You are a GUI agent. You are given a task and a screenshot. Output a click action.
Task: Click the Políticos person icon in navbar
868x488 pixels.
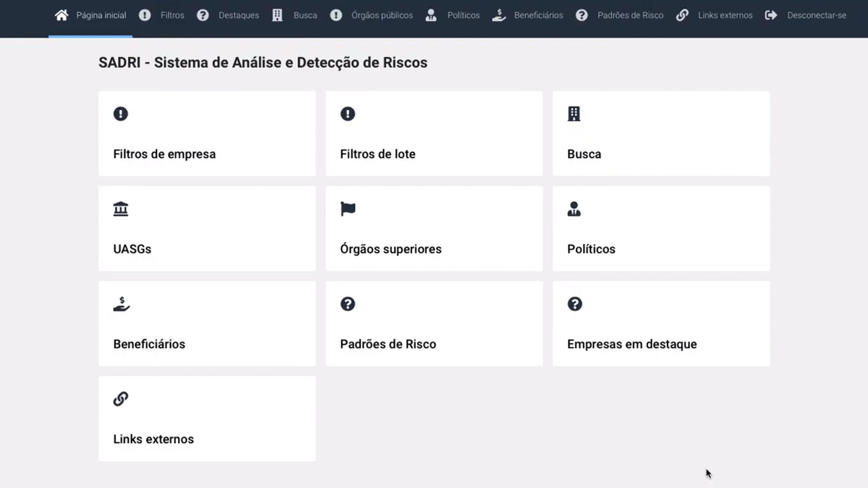tap(431, 15)
